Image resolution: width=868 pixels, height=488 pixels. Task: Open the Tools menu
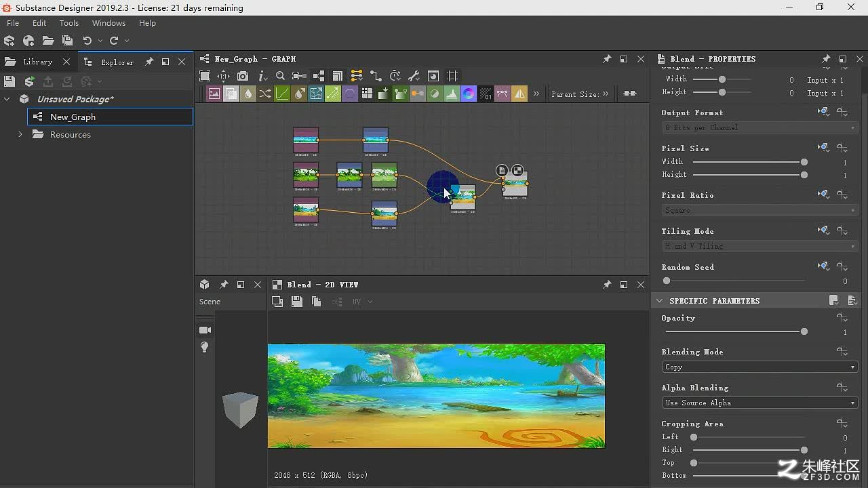[x=69, y=23]
